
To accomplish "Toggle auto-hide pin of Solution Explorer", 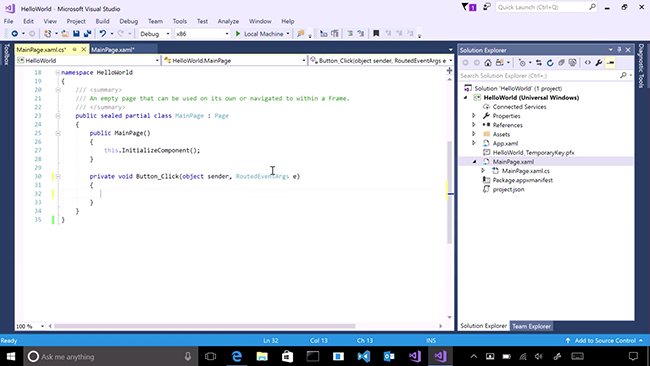I will (619, 50).
